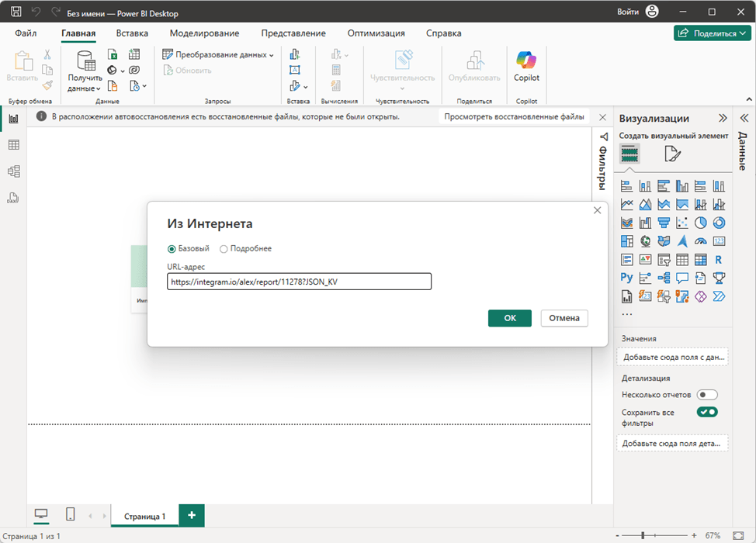Viewport: 756px width, 543px height.
Task: Open the Поделиться dropdown button
Action: click(x=712, y=33)
